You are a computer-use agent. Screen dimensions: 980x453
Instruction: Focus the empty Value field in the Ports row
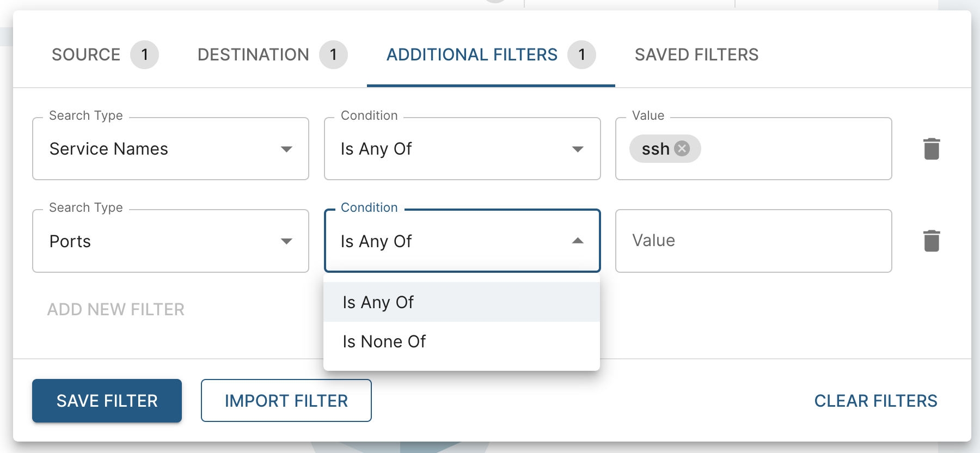point(754,241)
